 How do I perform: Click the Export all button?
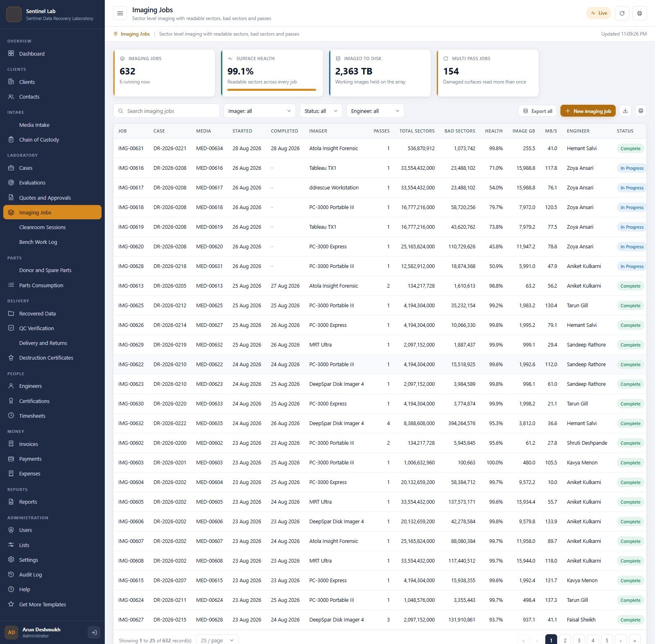tap(538, 111)
